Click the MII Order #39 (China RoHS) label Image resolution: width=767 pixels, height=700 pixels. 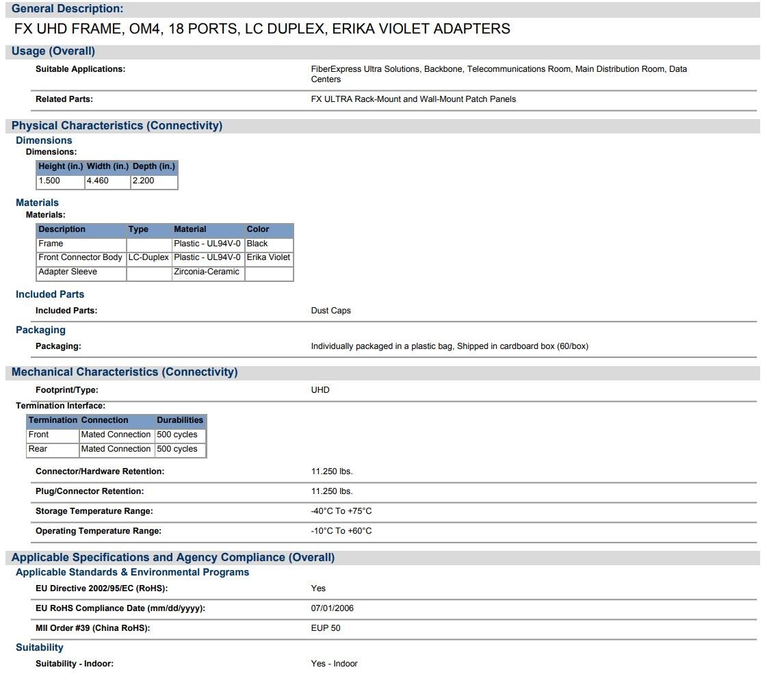tap(92, 629)
